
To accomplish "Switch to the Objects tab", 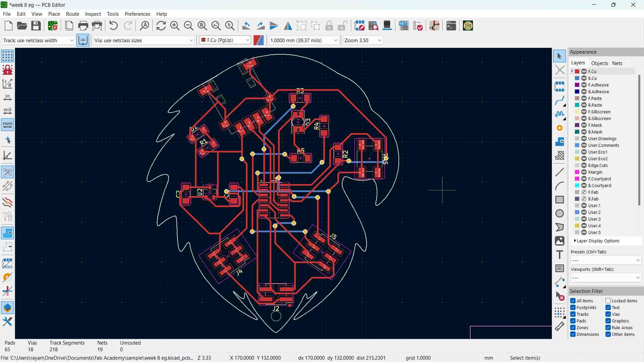I will [x=599, y=63].
